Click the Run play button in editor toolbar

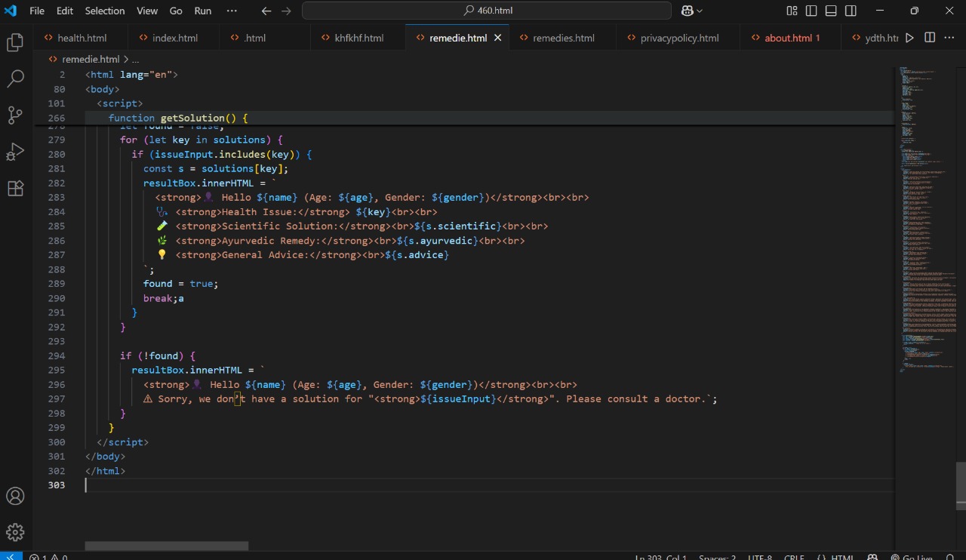(x=909, y=38)
